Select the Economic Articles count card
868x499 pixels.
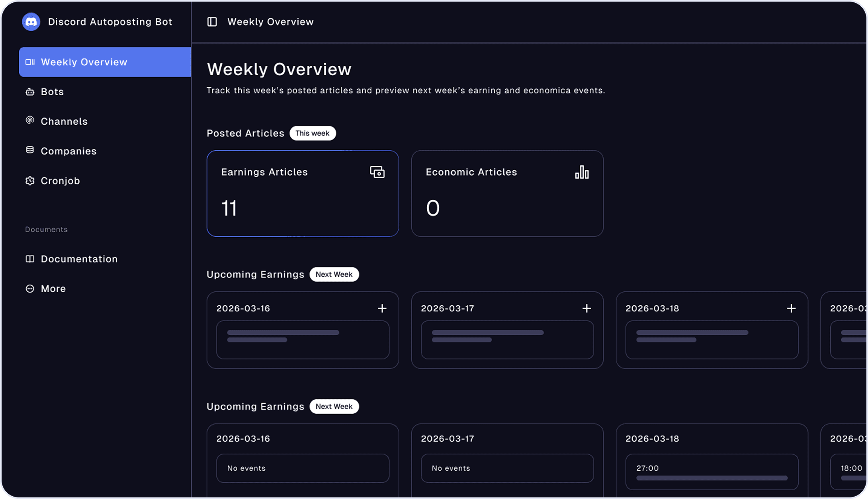click(507, 194)
